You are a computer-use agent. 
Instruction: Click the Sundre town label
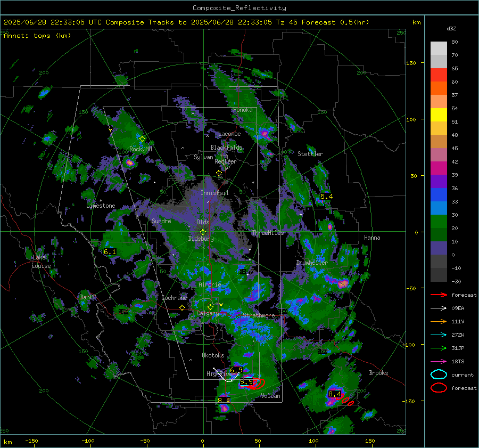click(x=161, y=221)
